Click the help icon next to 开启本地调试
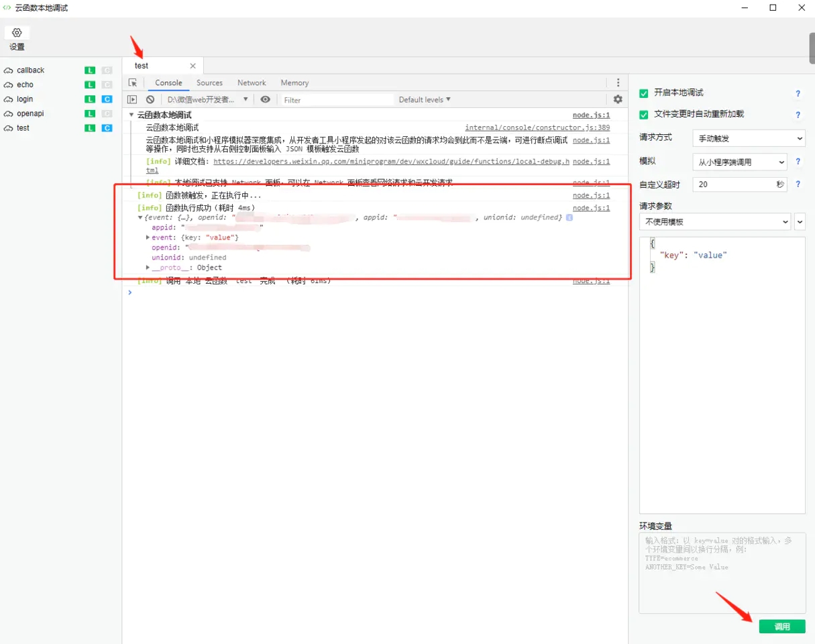The height and width of the screenshot is (644, 815). coord(798,94)
